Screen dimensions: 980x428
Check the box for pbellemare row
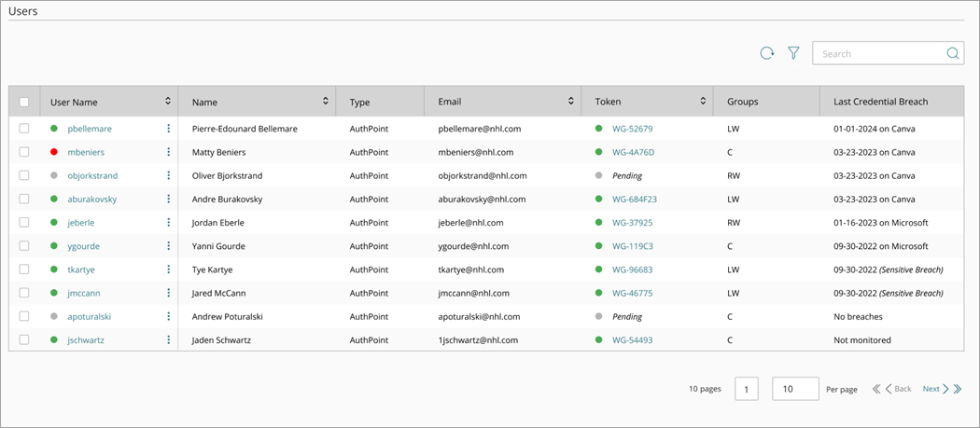(24, 129)
